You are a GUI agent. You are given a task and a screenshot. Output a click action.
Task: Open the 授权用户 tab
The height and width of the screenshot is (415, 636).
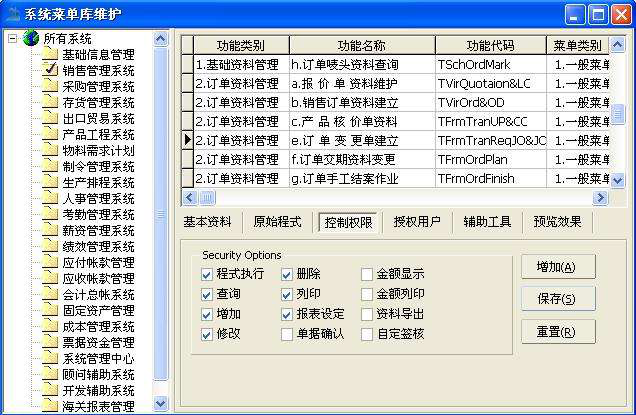[417, 222]
